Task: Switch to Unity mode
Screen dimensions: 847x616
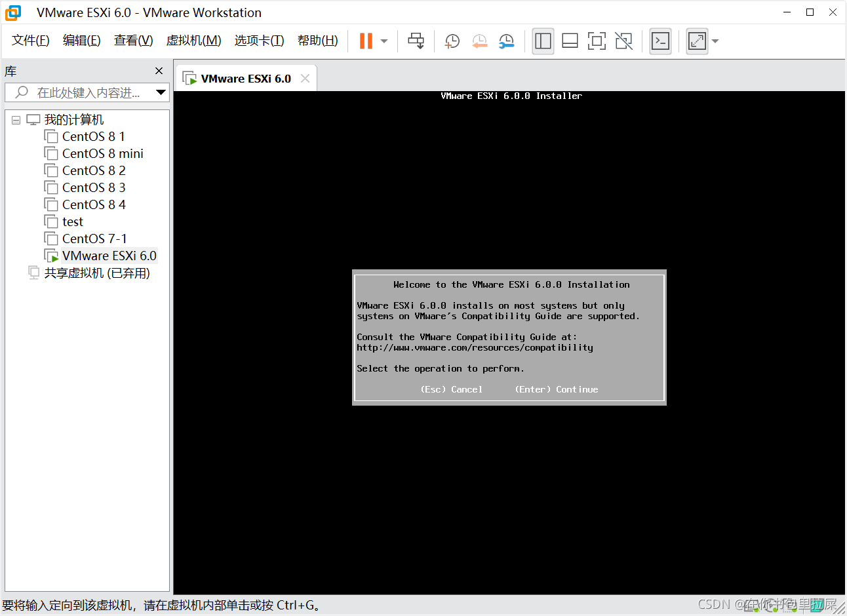Action: coord(623,41)
